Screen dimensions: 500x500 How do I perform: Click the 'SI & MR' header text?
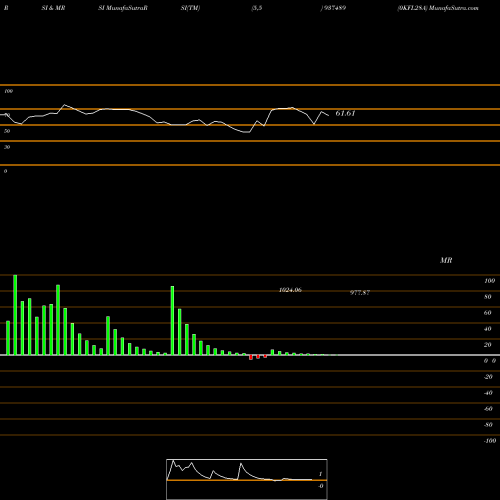[53, 8]
